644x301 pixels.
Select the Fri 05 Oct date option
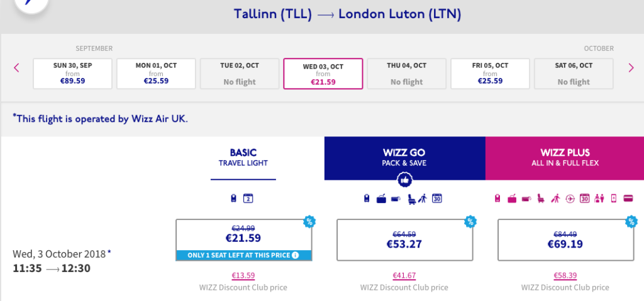tap(491, 74)
